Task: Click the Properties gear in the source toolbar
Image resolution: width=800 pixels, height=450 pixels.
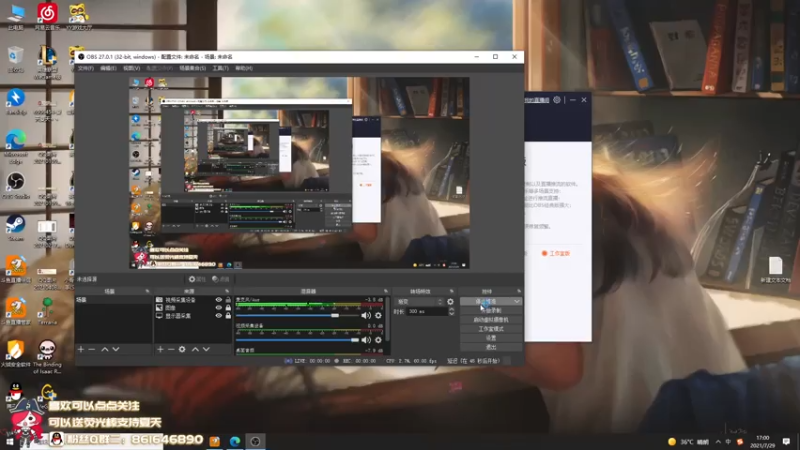Action: tap(197, 279)
